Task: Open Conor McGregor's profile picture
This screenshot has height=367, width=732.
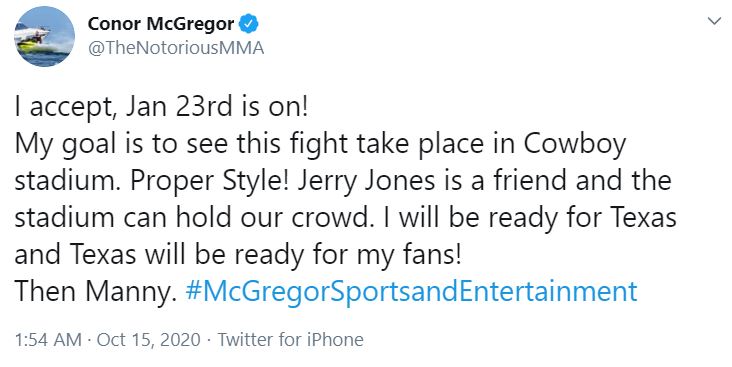Action: coord(45,36)
